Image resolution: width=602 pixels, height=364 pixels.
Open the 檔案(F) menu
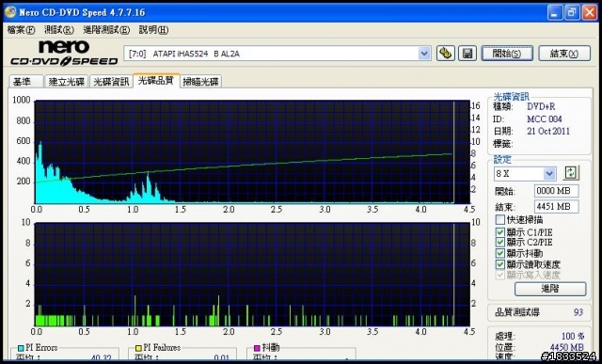[21, 30]
